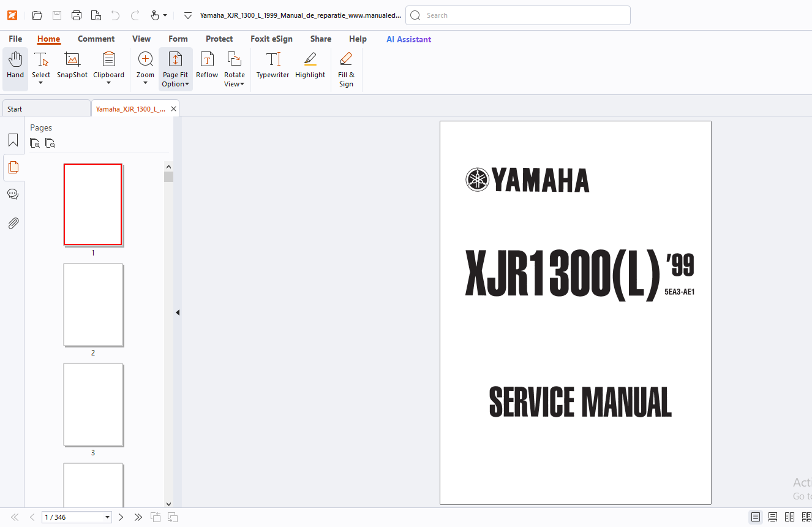Switch to continuous page view mode
The width and height of the screenshot is (812, 527).
point(773,517)
